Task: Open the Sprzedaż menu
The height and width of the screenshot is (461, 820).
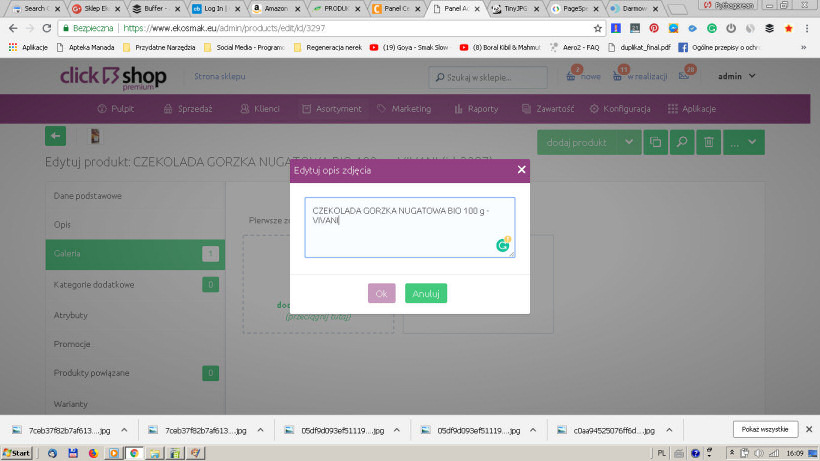Action: click(x=188, y=109)
